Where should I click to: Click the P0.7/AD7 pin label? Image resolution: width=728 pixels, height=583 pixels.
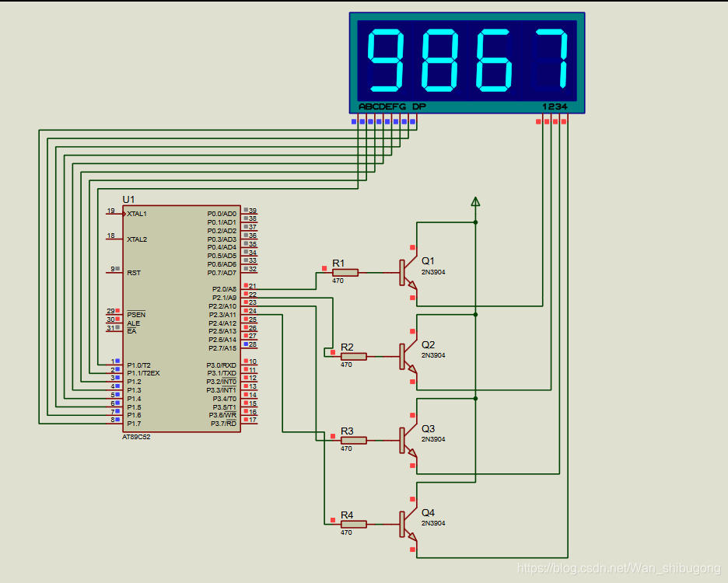tap(222, 273)
